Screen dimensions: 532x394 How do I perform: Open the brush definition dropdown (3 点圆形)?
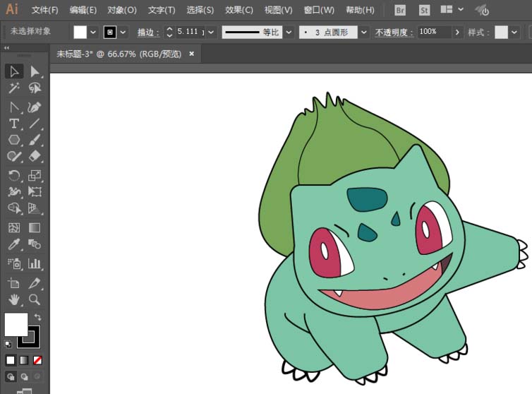point(363,32)
